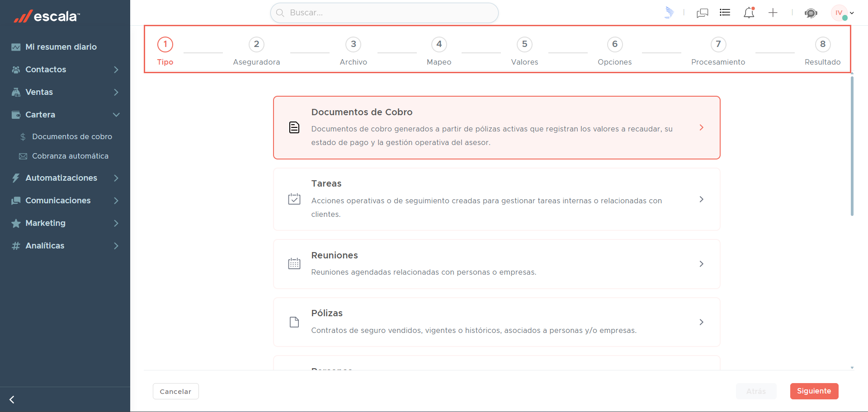The image size is (868, 412).
Task: Click the Ventas sidebar icon
Action: (16, 92)
